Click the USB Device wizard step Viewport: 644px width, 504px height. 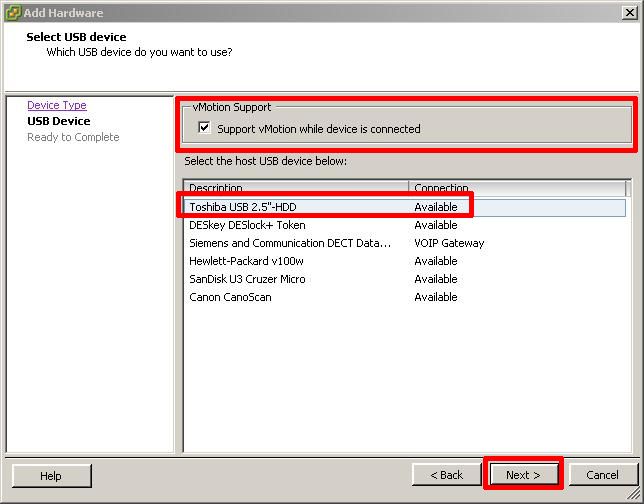[x=59, y=121]
